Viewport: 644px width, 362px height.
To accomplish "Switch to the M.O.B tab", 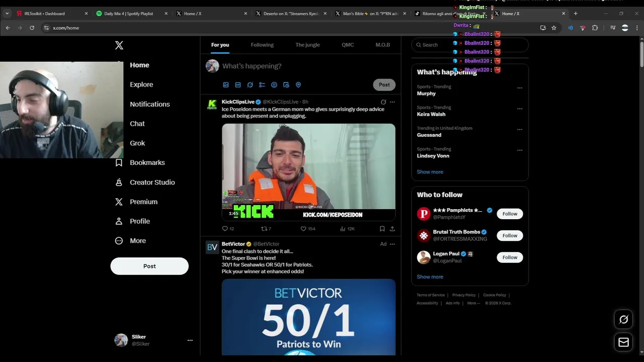I will pyautogui.click(x=382, y=45).
